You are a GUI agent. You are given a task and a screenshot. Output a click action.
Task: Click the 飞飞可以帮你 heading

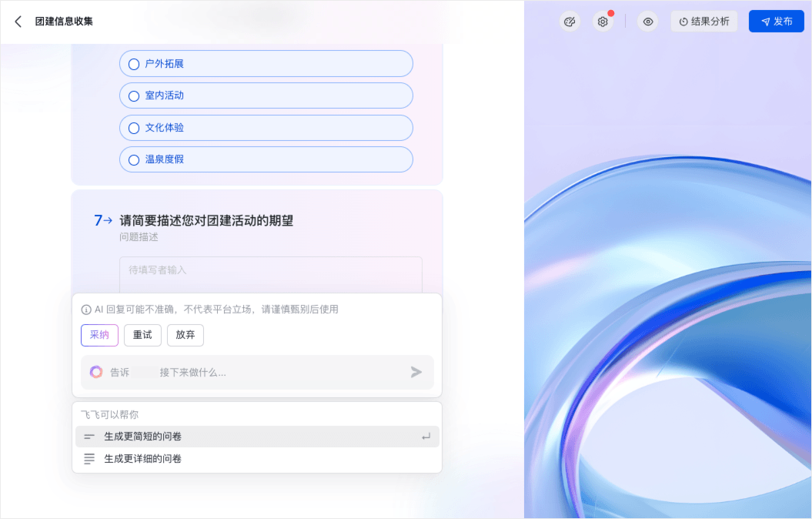110,415
